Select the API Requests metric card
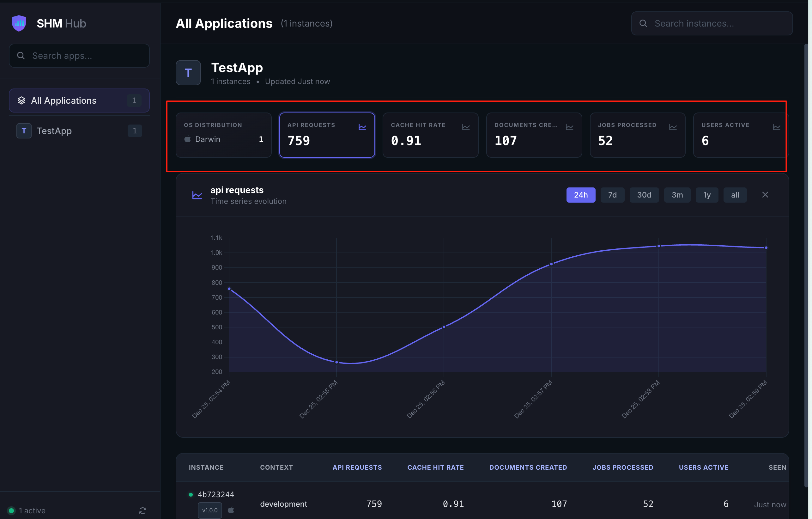 (327, 135)
